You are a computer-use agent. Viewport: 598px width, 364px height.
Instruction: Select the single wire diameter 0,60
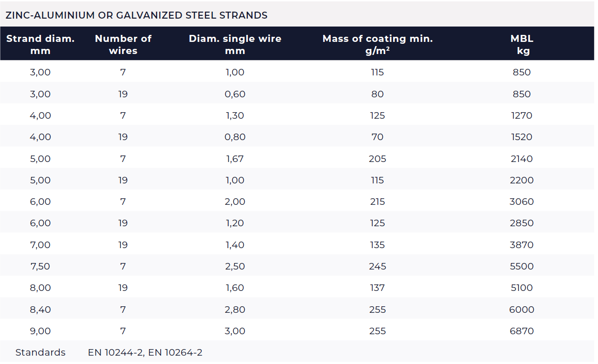(235, 94)
